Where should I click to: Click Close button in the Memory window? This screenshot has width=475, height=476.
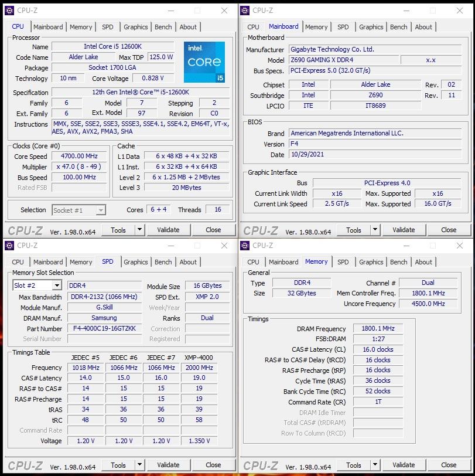point(449,465)
